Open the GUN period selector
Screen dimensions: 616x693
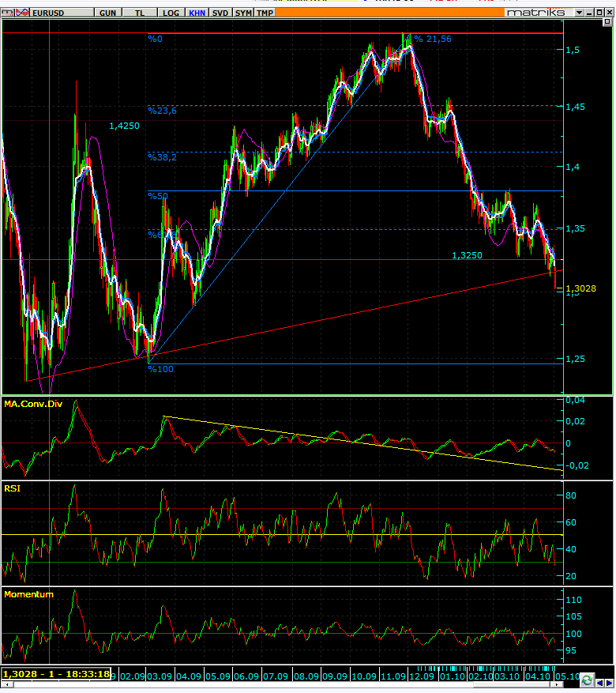click(107, 13)
